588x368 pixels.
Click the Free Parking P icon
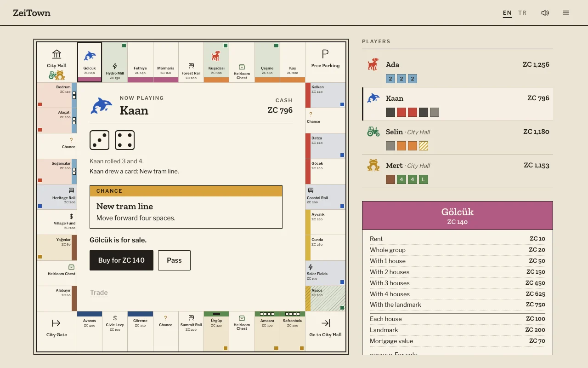pyautogui.click(x=325, y=54)
